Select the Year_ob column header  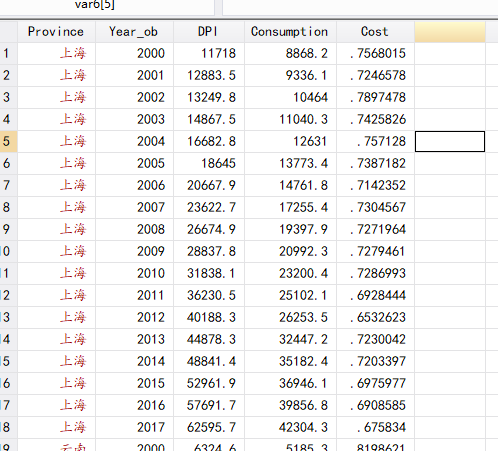(x=134, y=32)
